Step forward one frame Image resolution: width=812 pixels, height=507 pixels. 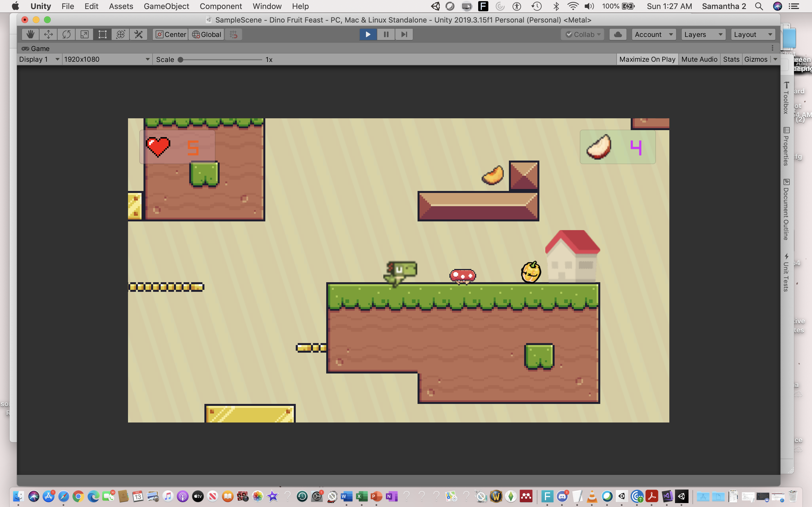(404, 34)
